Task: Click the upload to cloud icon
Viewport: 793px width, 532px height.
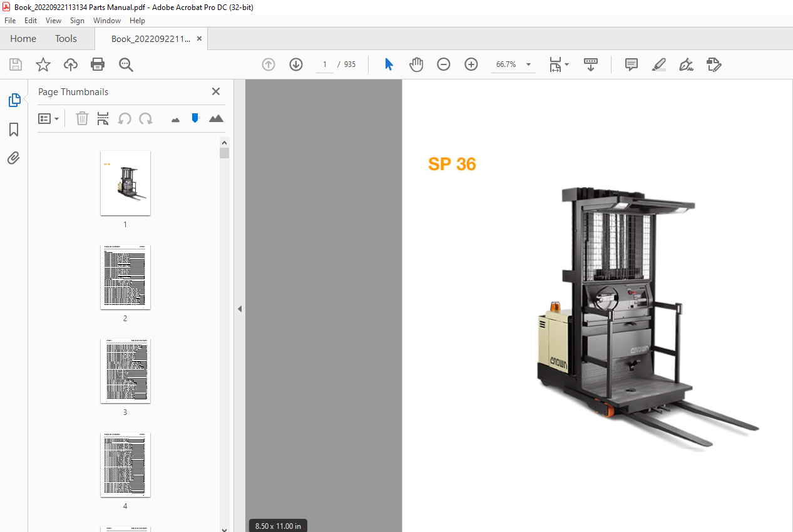Action: click(x=71, y=64)
